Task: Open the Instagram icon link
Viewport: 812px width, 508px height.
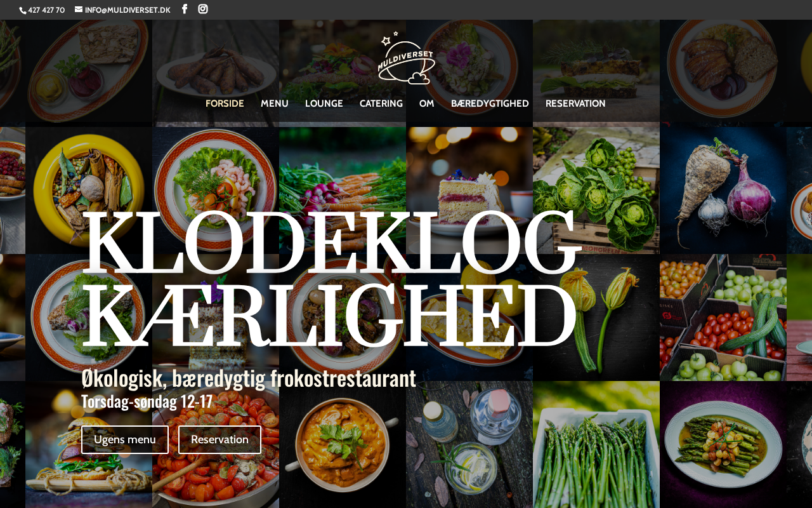Action: point(203,9)
